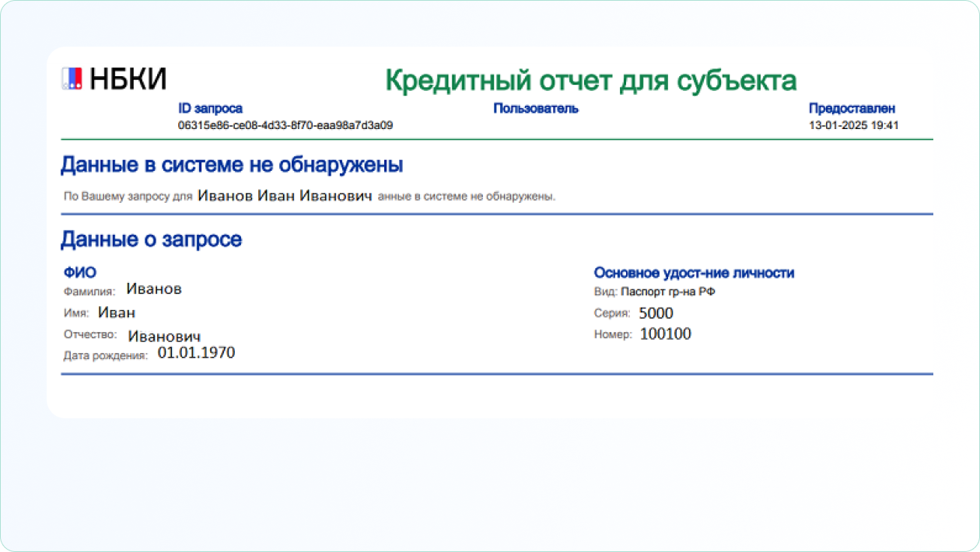Click the Отчество label
This screenshot has width=980, height=552.
click(x=90, y=335)
